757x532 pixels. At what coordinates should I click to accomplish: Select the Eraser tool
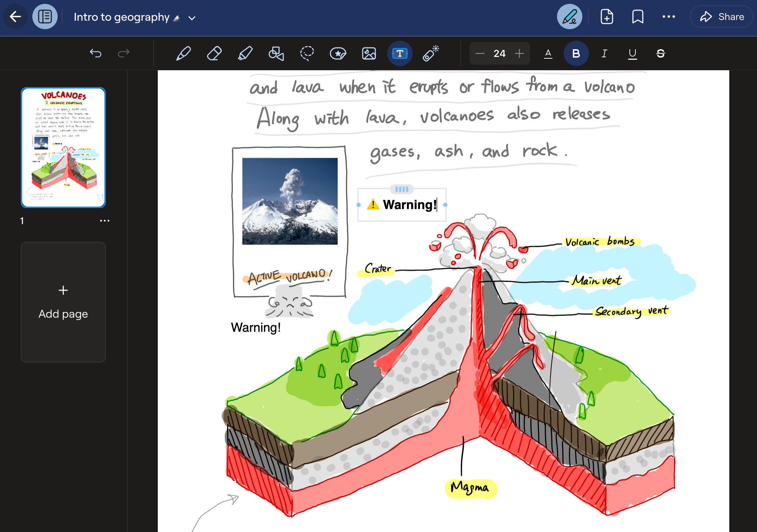[x=215, y=53]
